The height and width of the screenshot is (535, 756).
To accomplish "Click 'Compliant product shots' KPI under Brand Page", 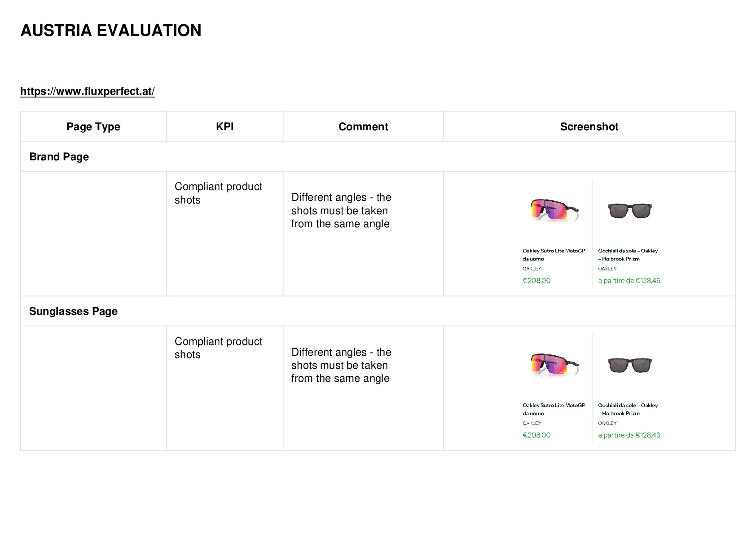I will (x=218, y=193).
